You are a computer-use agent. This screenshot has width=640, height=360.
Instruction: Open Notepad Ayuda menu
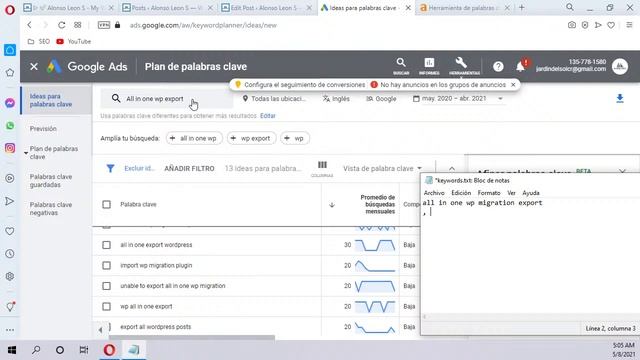point(531,193)
